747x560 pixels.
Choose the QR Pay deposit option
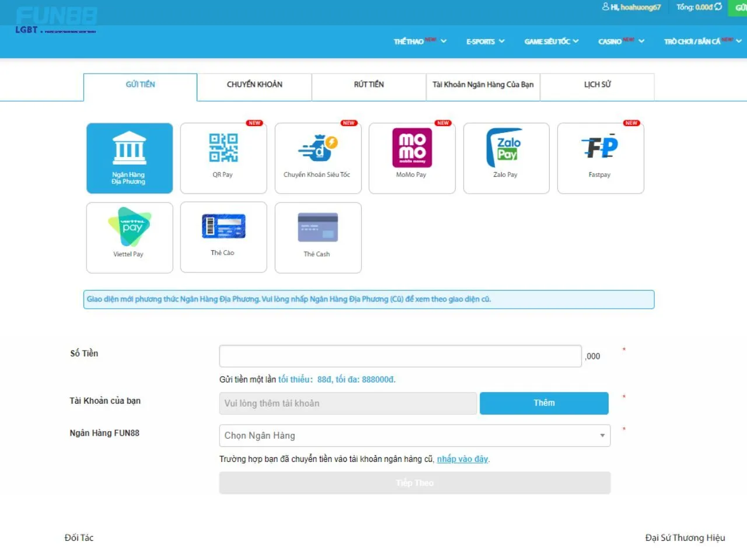224,158
